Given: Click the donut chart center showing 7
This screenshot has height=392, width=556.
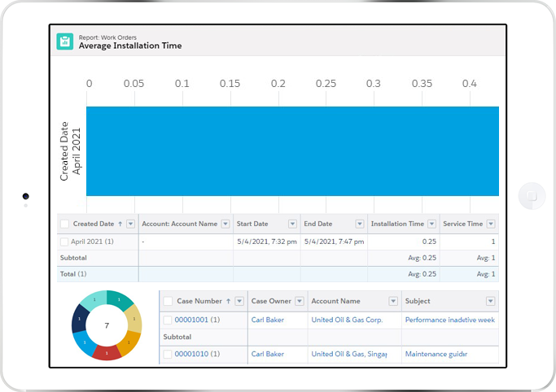Looking at the screenshot, I should [107, 325].
